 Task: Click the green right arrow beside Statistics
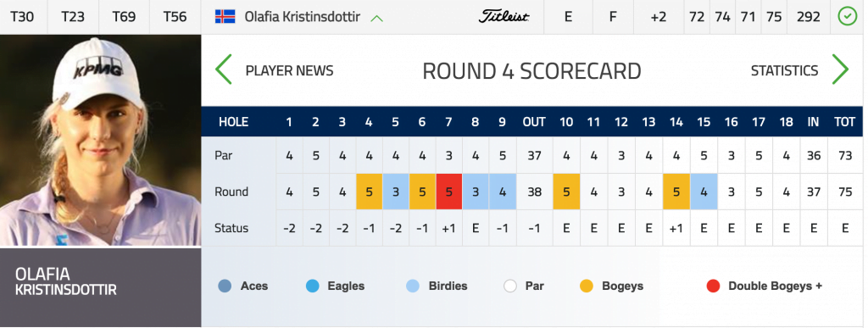(840, 69)
